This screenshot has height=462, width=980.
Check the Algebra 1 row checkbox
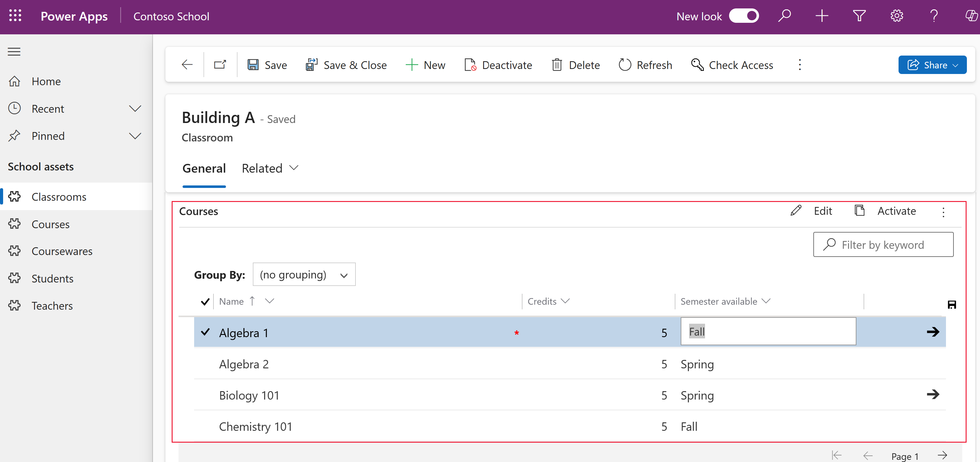pyautogui.click(x=205, y=332)
